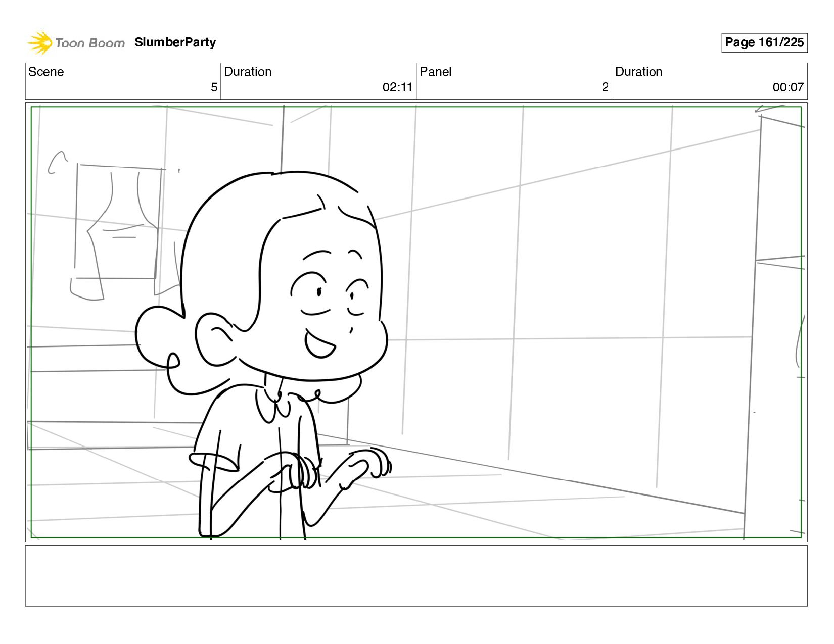
Task: Select scene duration value 02:11
Action: click(x=397, y=87)
